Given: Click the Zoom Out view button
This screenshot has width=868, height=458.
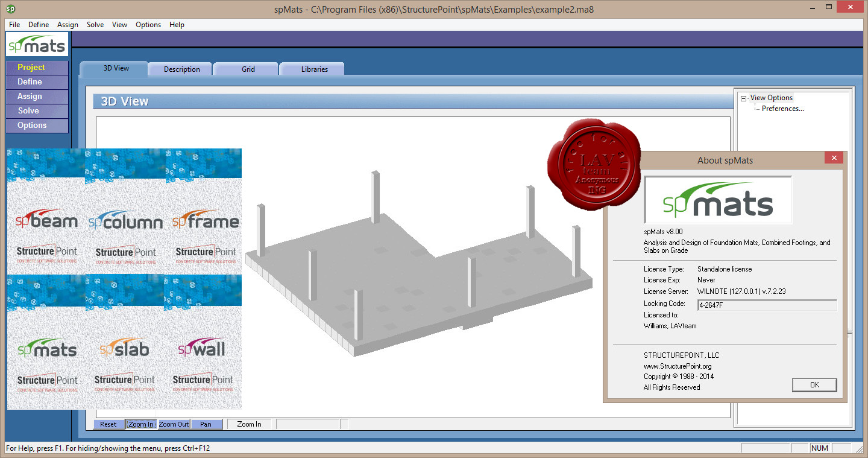Looking at the screenshot, I should [174, 424].
